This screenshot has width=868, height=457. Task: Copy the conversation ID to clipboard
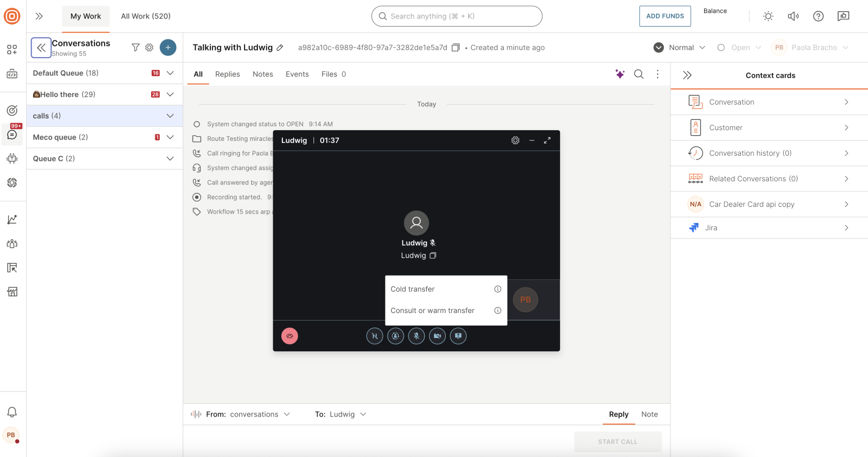point(455,47)
